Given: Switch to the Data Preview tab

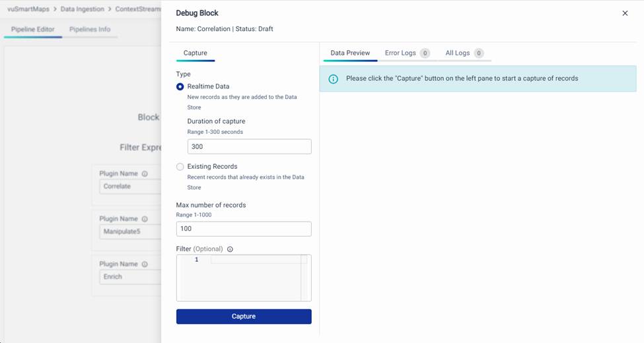Looking at the screenshot, I should (x=350, y=53).
